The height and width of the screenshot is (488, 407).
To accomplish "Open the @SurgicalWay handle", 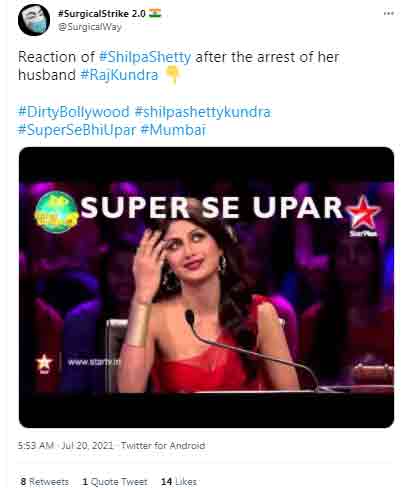I will point(90,27).
